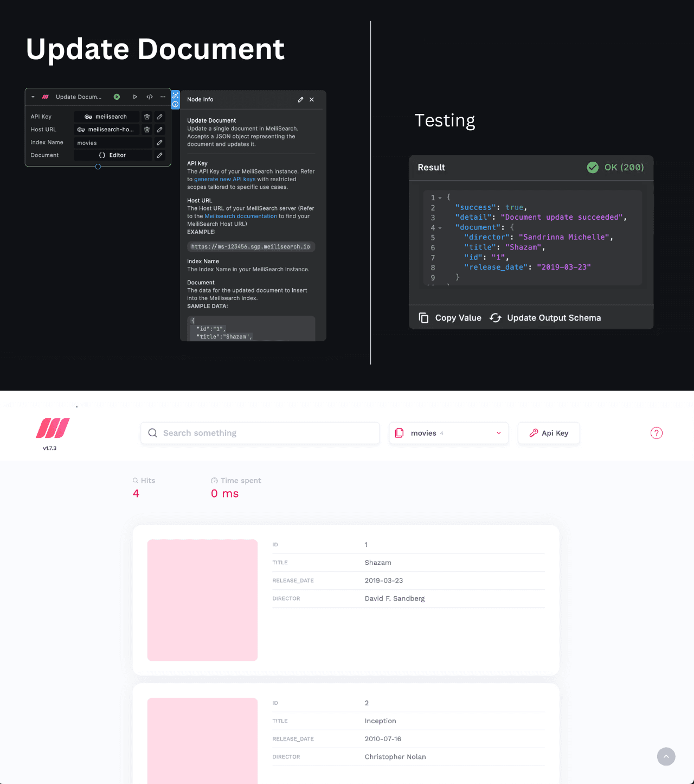Collapse JSON line 4 document fold arrow
The height and width of the screenshot is (784, 694).
click(440, 228)
